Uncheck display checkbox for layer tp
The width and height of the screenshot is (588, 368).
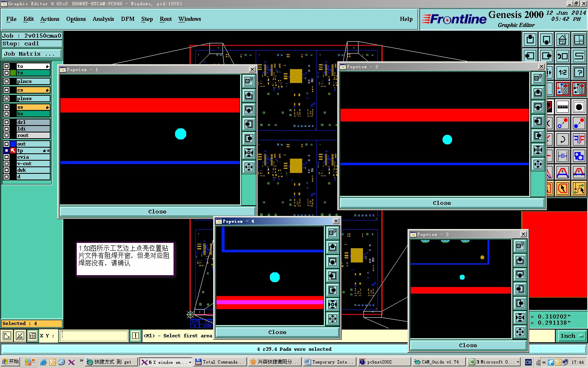pyautogui.click(x=7, y=150)
